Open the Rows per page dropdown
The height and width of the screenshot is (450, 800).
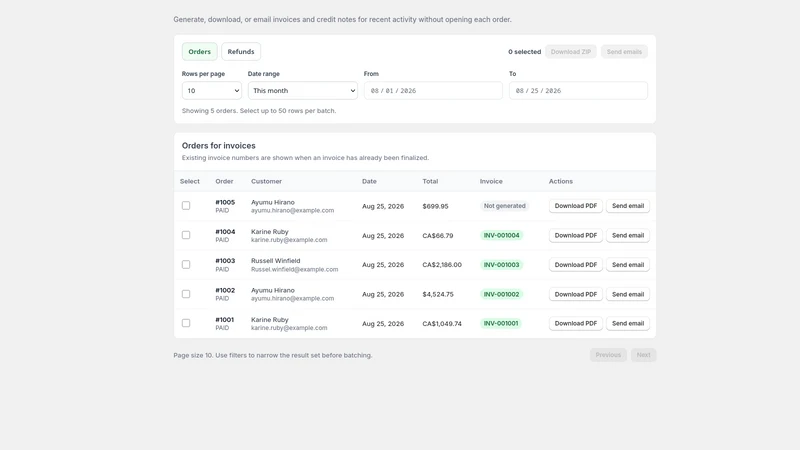(212, 91)
